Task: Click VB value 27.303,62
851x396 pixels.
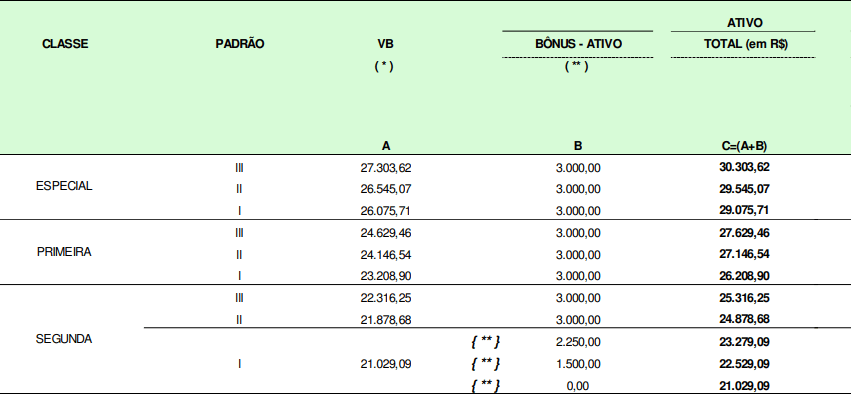Action: pos(386,168)
